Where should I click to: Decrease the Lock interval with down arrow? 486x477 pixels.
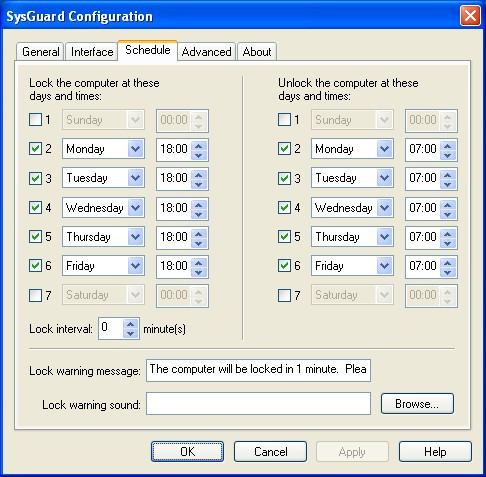point(130,333)
